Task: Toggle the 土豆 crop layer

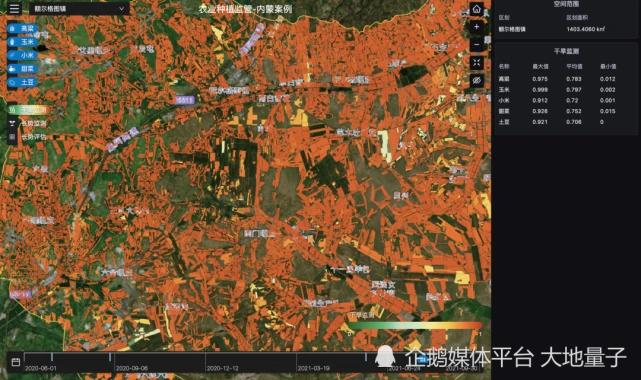Action: point(23,82)
